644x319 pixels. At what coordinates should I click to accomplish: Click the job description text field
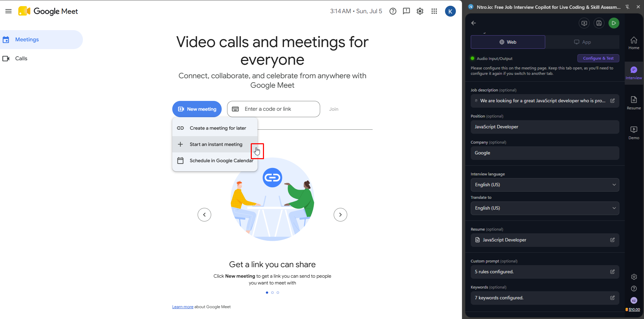pos(545,101)
